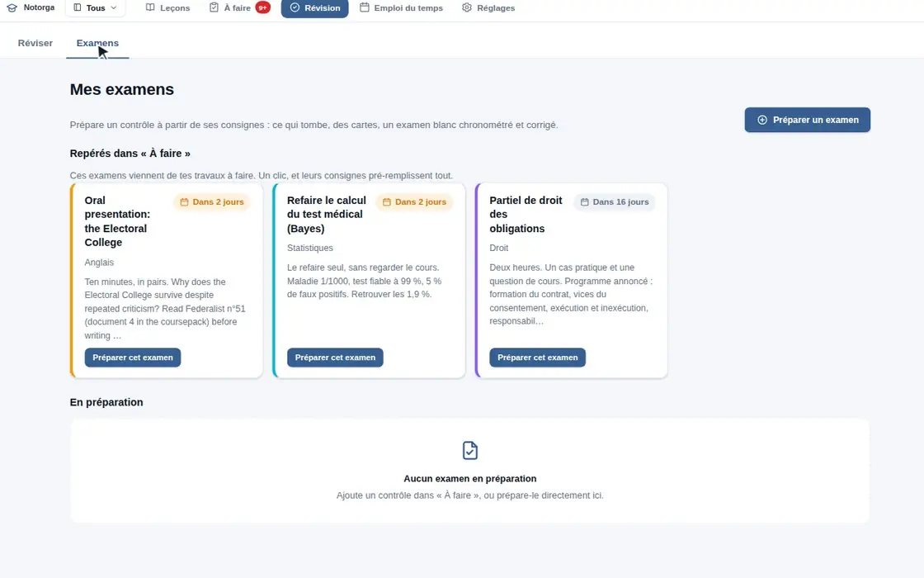Click the Droit subject label

point(498,248)
